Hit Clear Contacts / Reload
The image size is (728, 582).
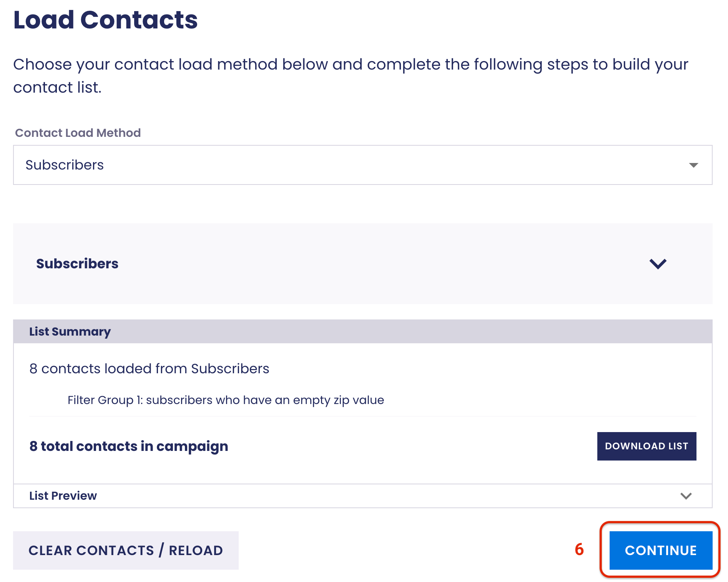126,550
